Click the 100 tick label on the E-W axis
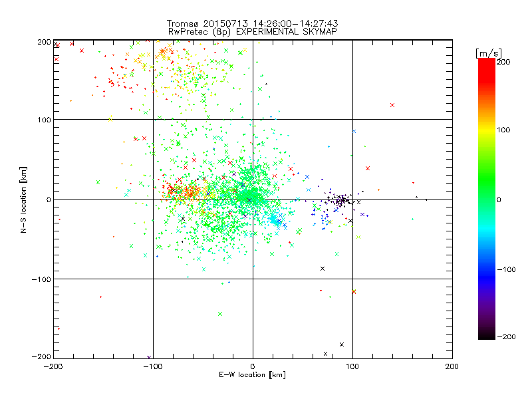 pos(352,367)
